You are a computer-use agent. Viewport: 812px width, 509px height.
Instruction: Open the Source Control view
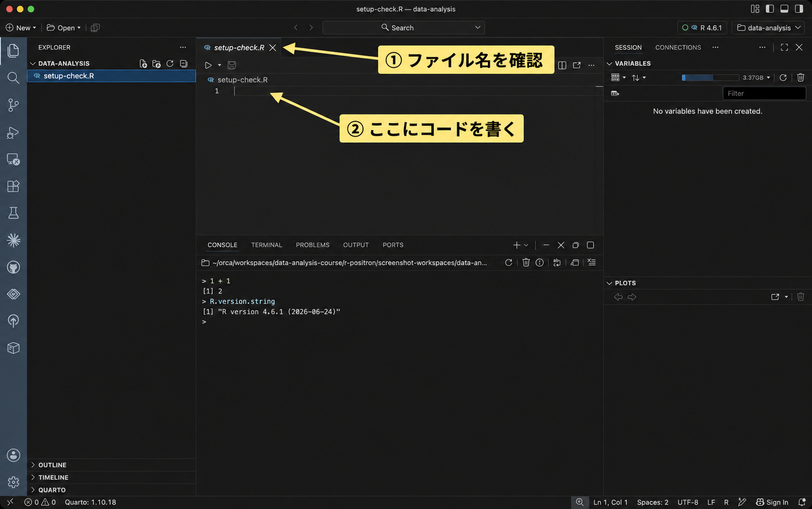[x=13, y=105]
